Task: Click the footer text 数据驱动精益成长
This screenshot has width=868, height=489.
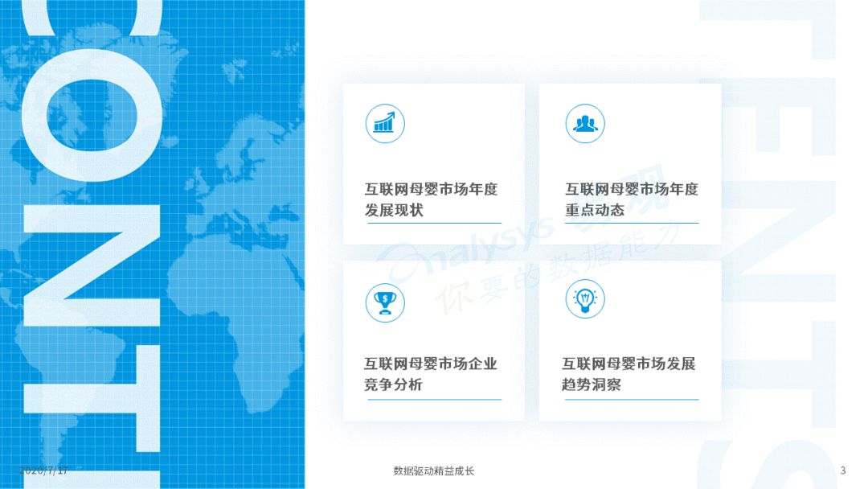Action: click(433, 471)
